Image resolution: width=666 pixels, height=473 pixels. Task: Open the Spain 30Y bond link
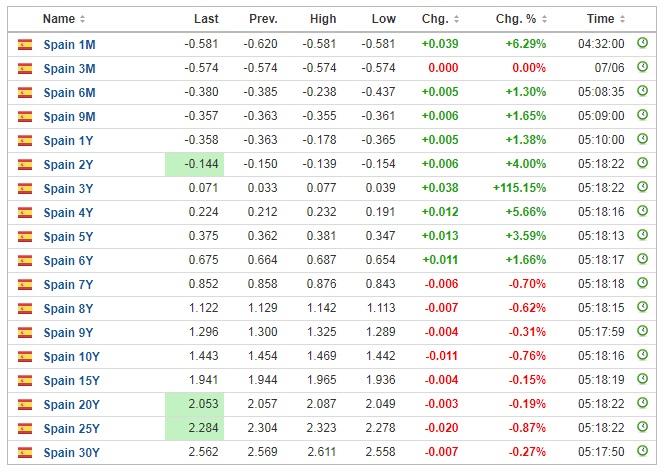coord(71,453)
